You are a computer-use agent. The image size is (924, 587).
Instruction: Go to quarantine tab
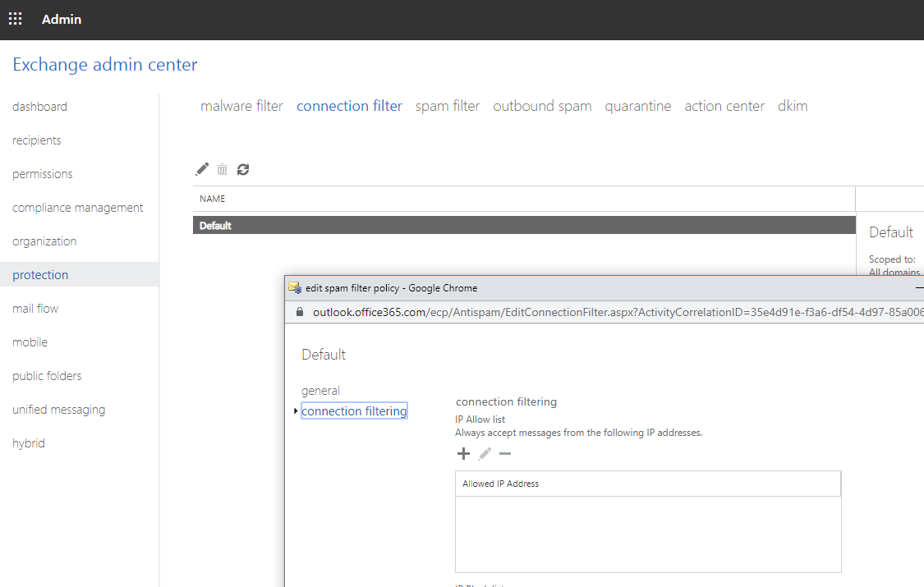pos(637,106)
